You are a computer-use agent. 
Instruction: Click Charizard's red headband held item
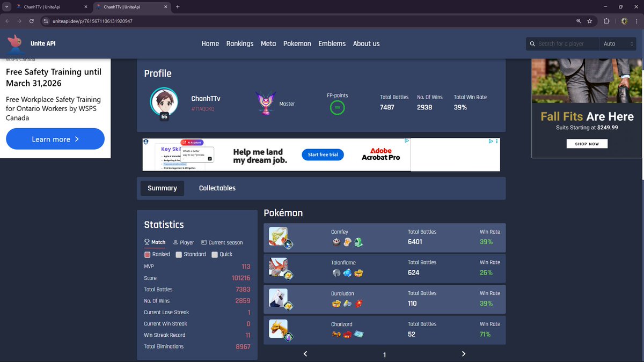348,335
